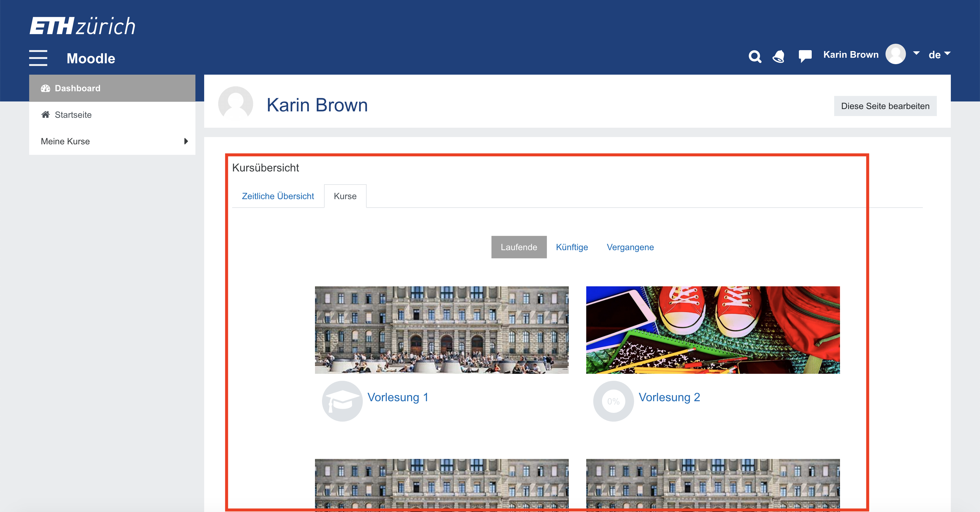Click the search magnifier icon
The width and height of the screenshot is (980, 512).
[755, 57]
